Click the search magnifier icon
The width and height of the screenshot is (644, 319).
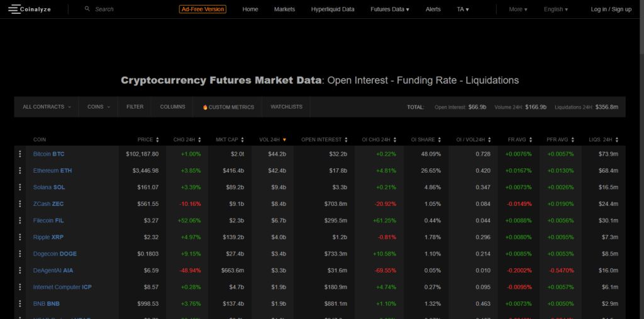point(87,9)
